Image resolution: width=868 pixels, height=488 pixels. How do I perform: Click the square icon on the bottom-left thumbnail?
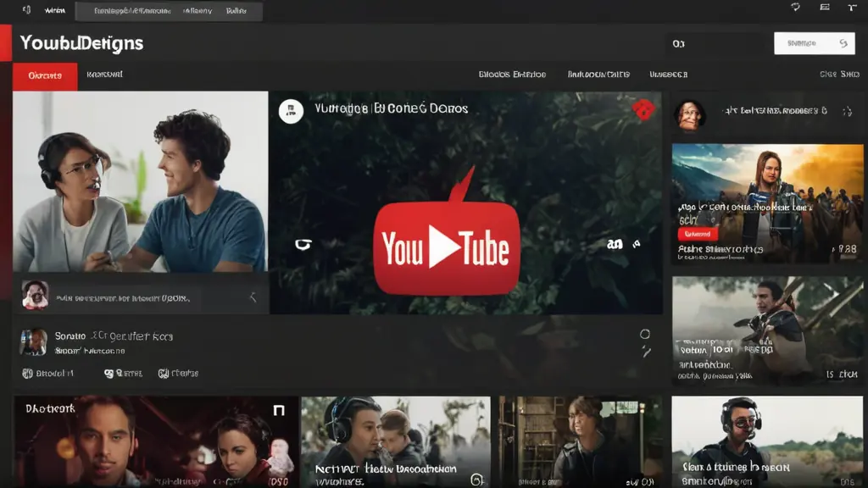coord(277,411)
